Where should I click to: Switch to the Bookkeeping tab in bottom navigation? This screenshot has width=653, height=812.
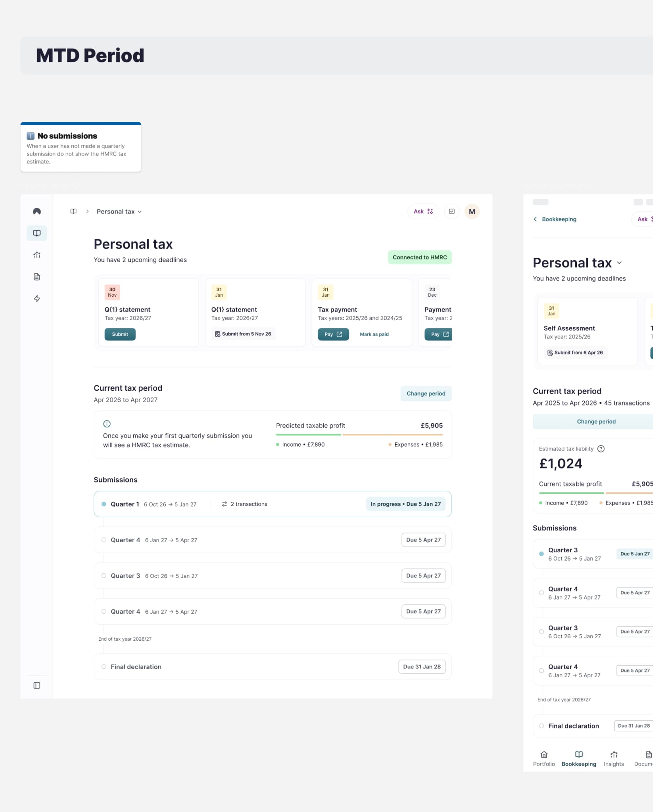[579, 758]
